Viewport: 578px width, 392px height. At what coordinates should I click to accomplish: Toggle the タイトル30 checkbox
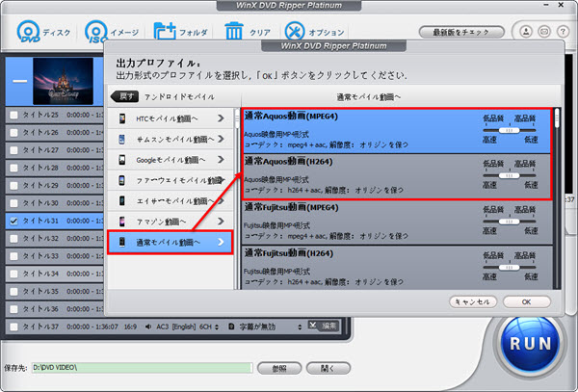[x=13, y=203]
